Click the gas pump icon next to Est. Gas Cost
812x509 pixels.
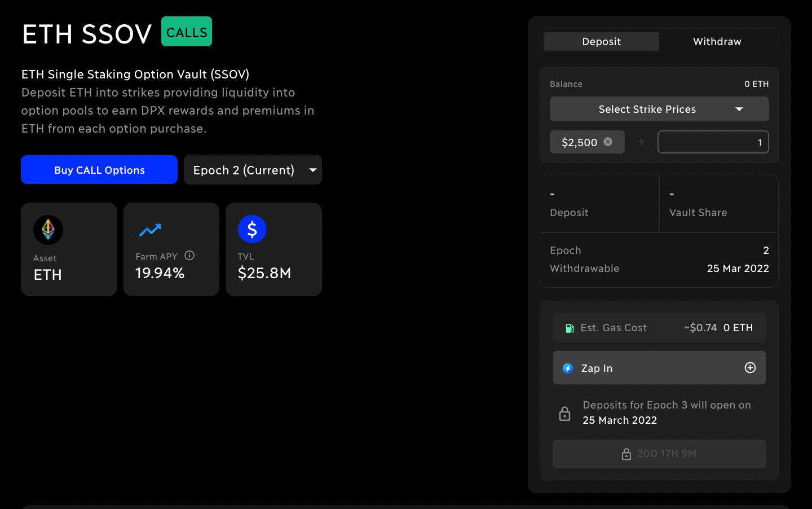(570, 328)
